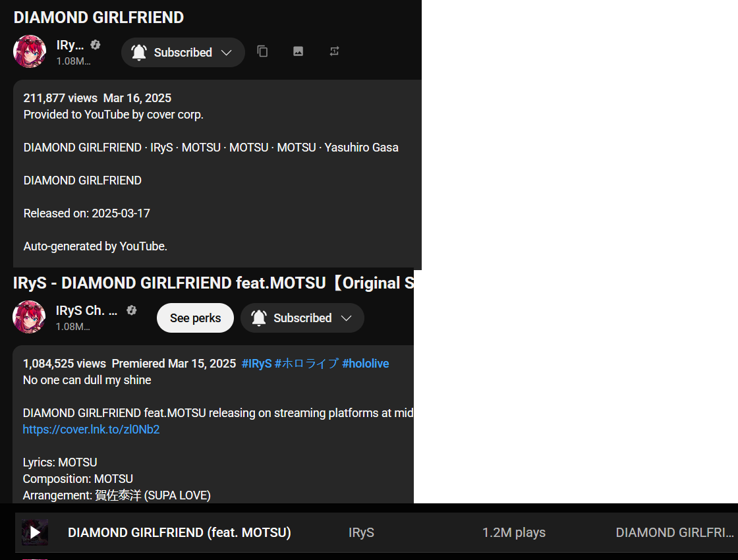Click the 1,084,525 views text
The image size is (738, 560).
tap(65, 363)
